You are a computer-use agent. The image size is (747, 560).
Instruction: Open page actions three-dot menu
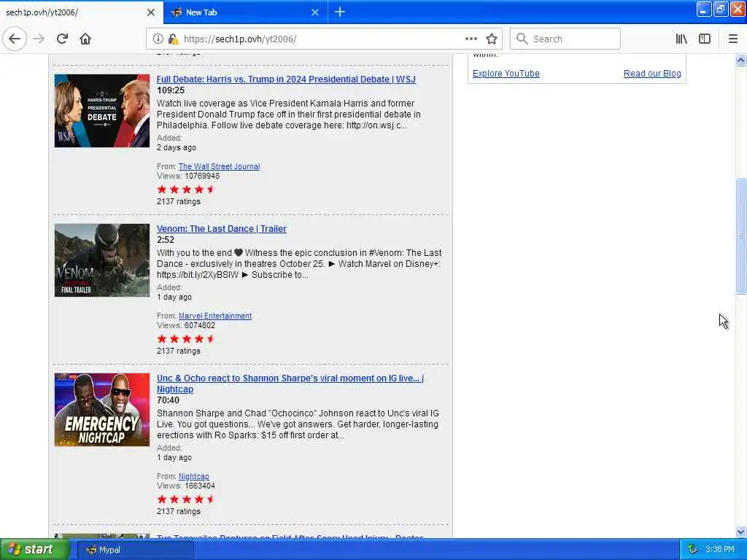point(471,39)
